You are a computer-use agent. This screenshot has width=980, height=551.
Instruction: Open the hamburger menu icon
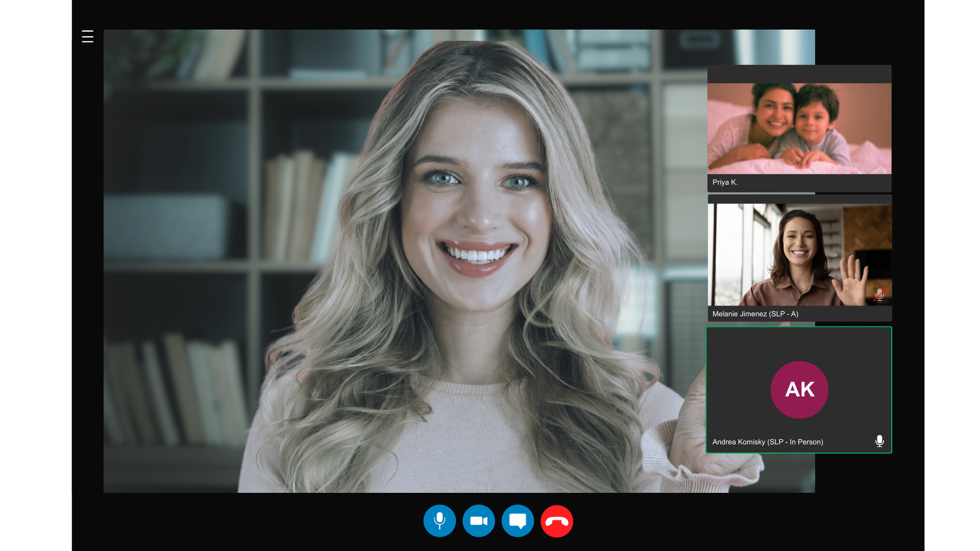[x=87, y=37]
